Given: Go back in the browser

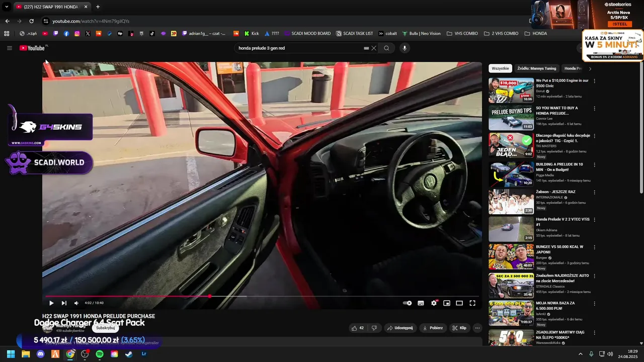Looking at the screenshot, I should (7, 21).
